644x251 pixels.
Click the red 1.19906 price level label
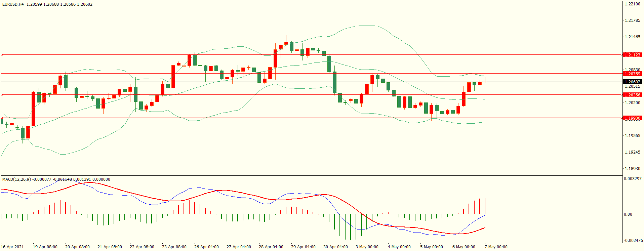[x=632, y=118]
